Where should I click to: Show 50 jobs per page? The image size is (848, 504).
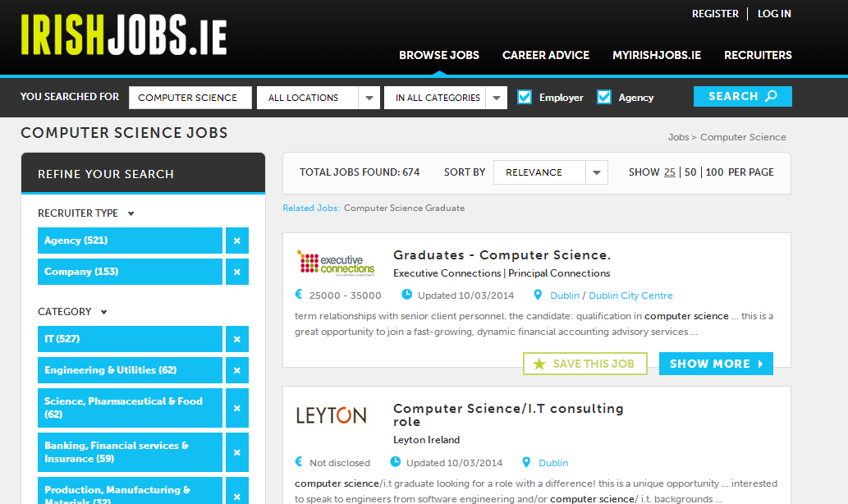[690, 172]
